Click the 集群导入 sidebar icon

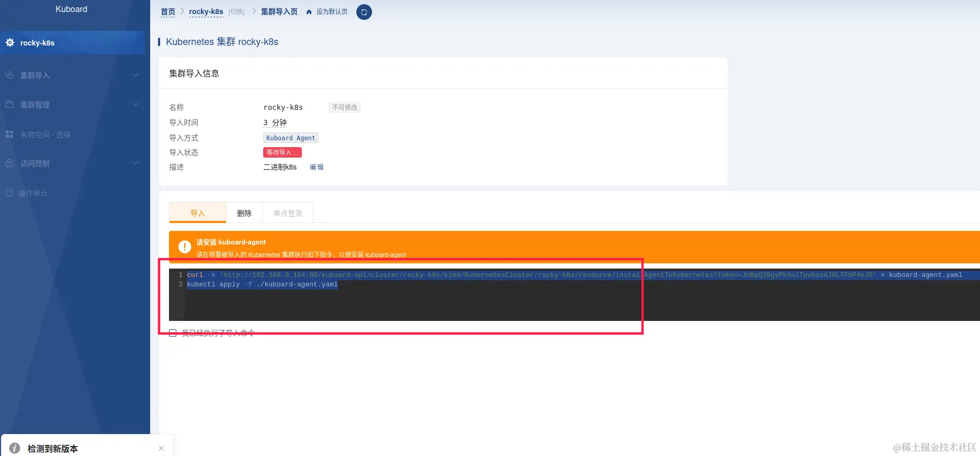9,75
